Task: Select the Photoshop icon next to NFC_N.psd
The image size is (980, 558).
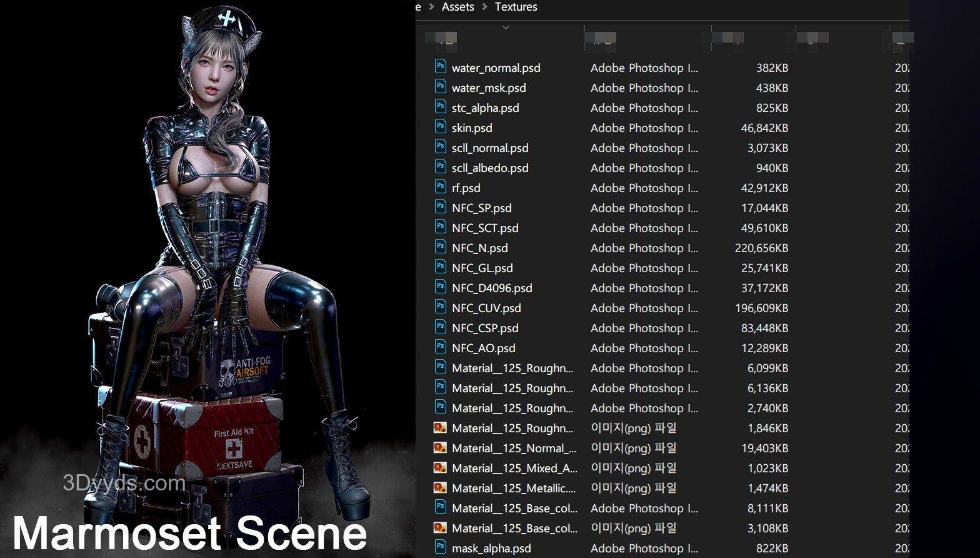Action: (440, 247)
